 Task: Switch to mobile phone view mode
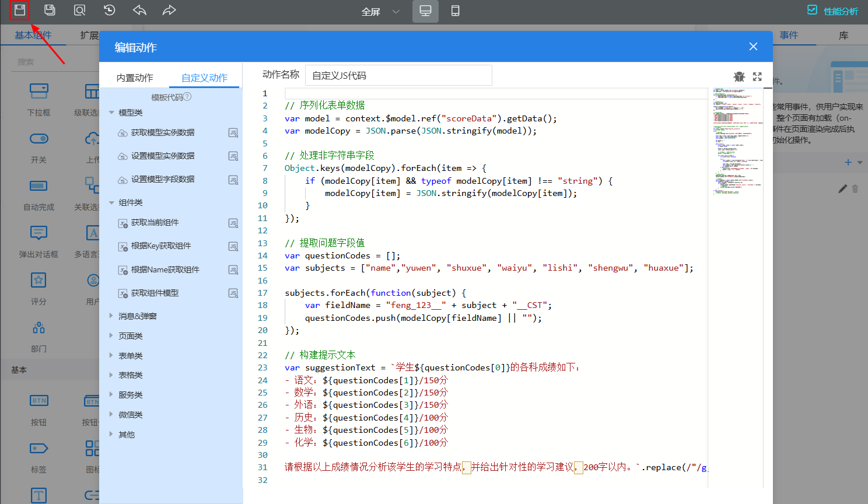456,11
